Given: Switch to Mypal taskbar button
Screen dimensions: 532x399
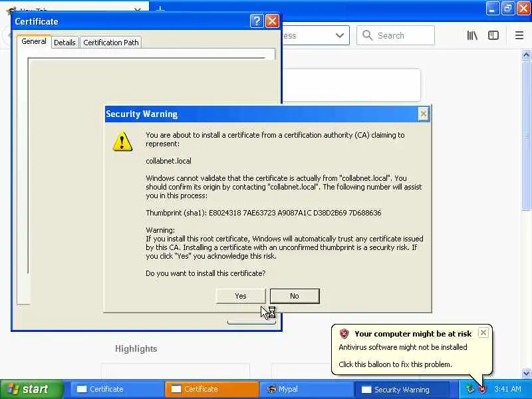Looking at the screenshot, I should tap(307, 389).
